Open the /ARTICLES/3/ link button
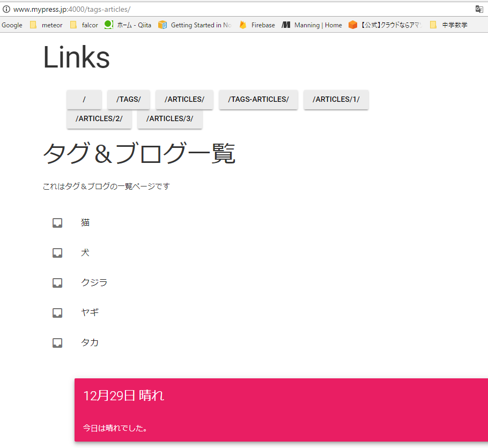 pyautogui.click(x=170, y=119)
